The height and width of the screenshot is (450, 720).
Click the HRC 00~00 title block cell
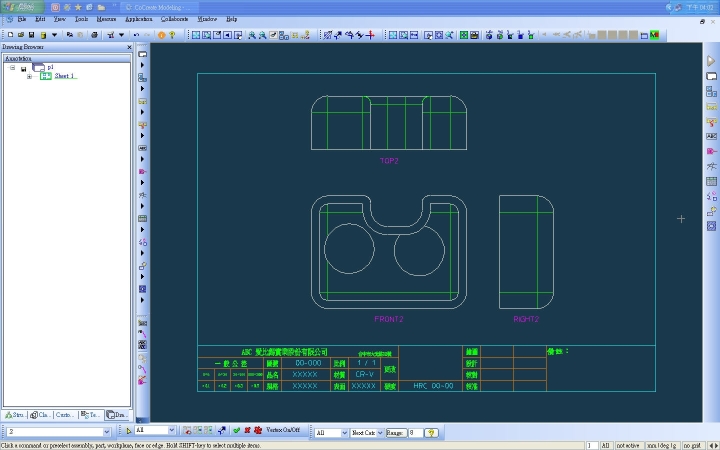pyautogui.click(x=433, y=386)
